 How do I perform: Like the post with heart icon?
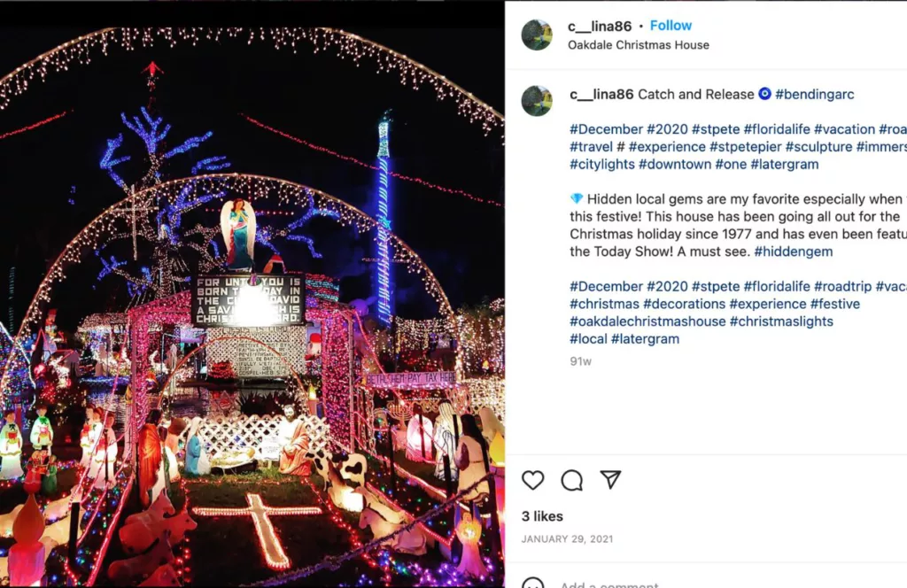pos(532,480)
